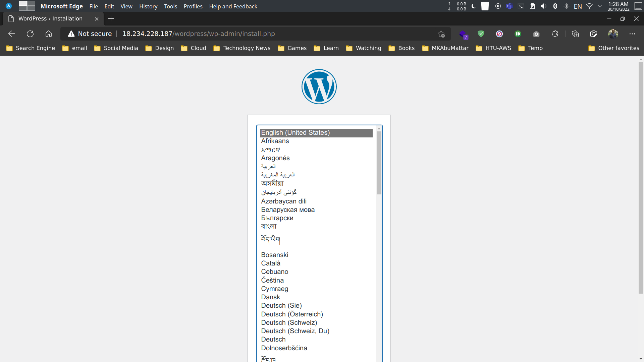Click the camera screenshot extension icon
Image resolution: width=644 pixels, height=362 pixels.
[536, 34]
